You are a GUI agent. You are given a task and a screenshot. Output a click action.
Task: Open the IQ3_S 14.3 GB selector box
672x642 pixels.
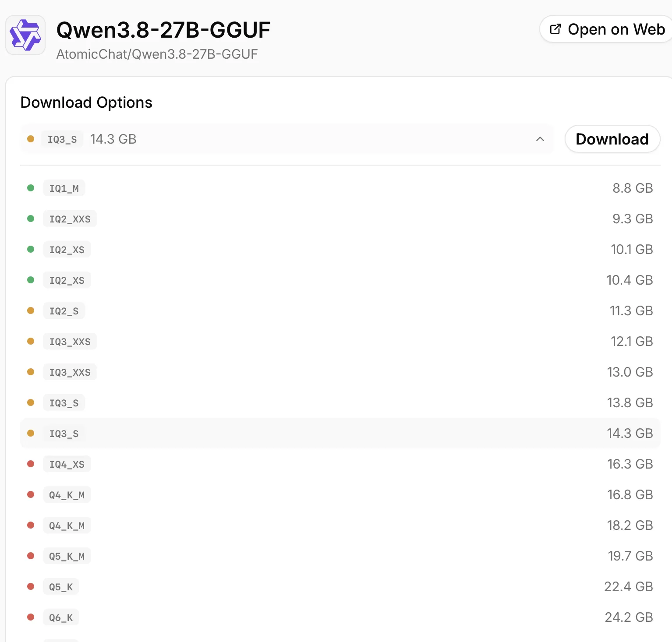(x=286, y=139)
